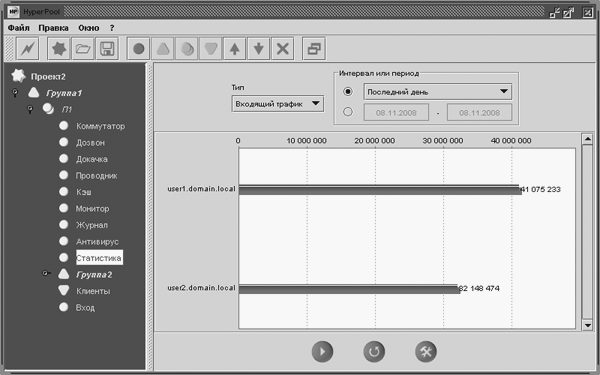Viewport: 600px width, 375px height.
Task: Move item down with arrow icon
Action: (x=259, y=49)
